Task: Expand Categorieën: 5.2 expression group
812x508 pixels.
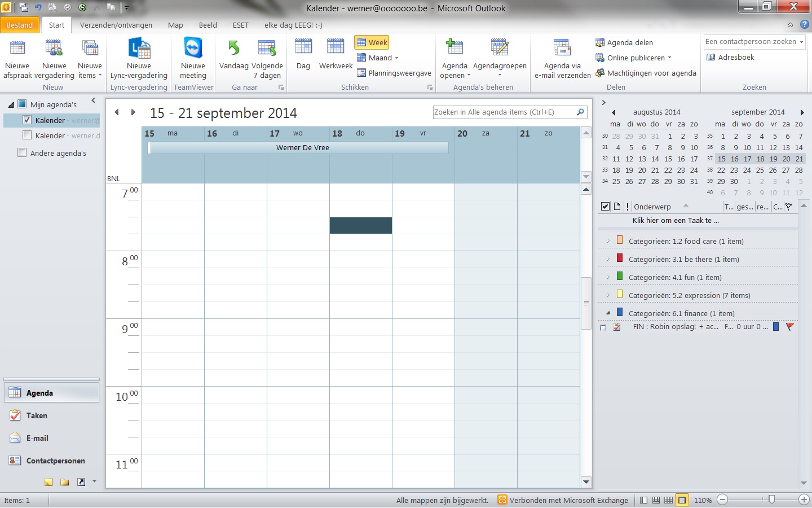Action: [x=608, y=295]
